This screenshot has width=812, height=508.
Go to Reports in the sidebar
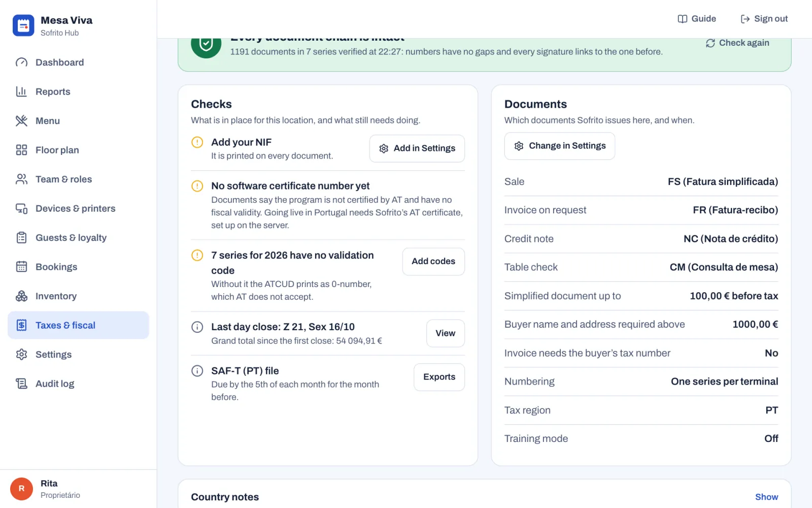(x=78, y=91)
